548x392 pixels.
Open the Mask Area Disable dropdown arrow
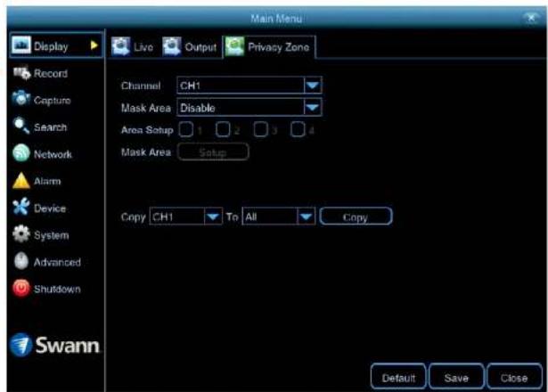pyautogui.click(x=313, y=108)
